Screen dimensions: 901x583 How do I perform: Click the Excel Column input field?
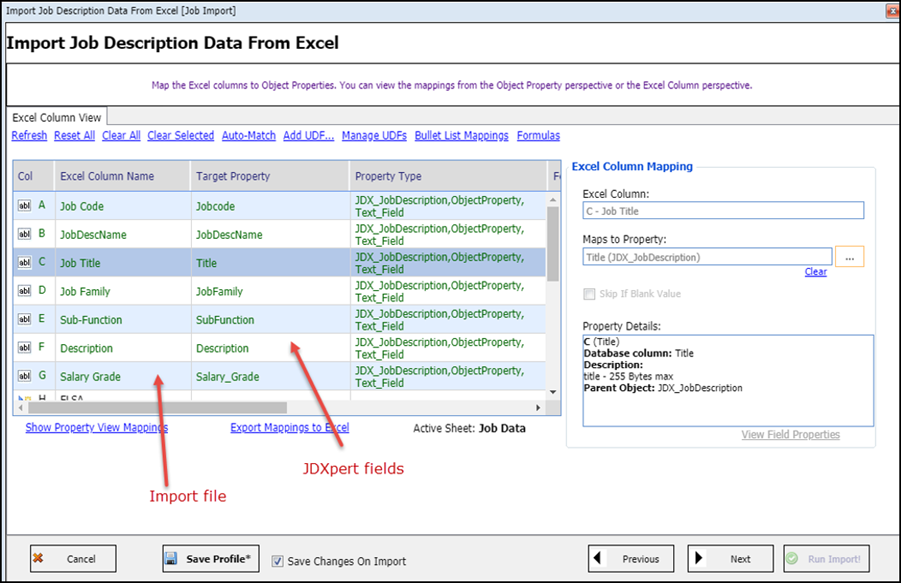pyautogui.click(x=723, y=211)
